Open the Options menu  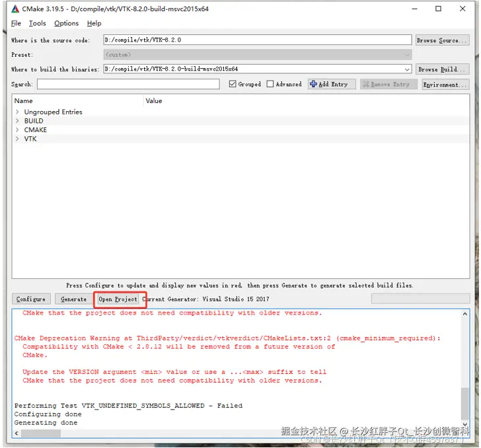point(66,23)
